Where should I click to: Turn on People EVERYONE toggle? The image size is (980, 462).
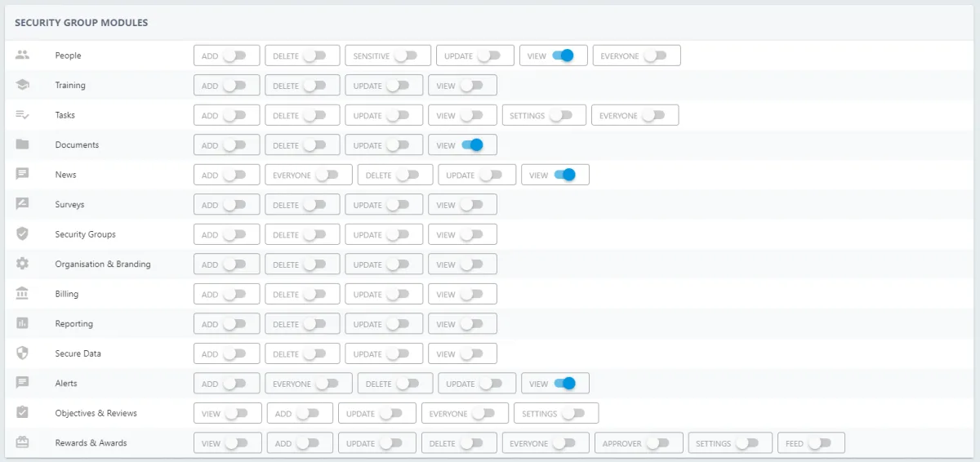pyautogui.click(x=655, y=56)
